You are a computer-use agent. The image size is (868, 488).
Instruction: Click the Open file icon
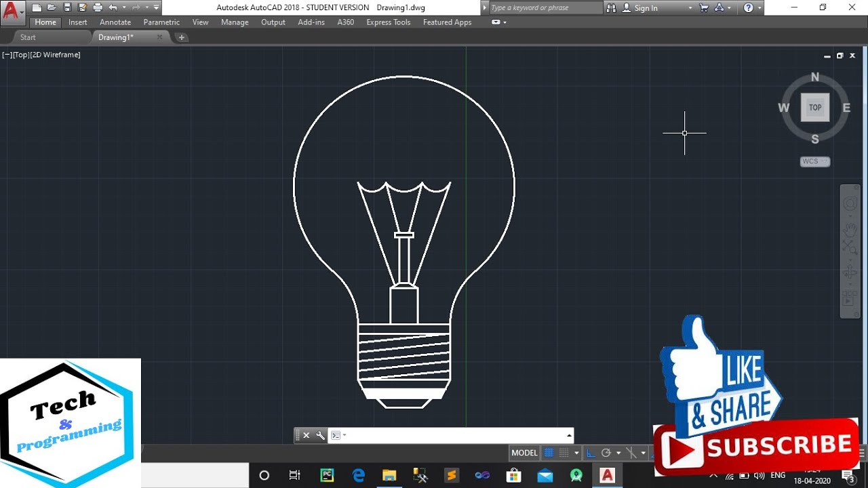click(x=52, y=8)
